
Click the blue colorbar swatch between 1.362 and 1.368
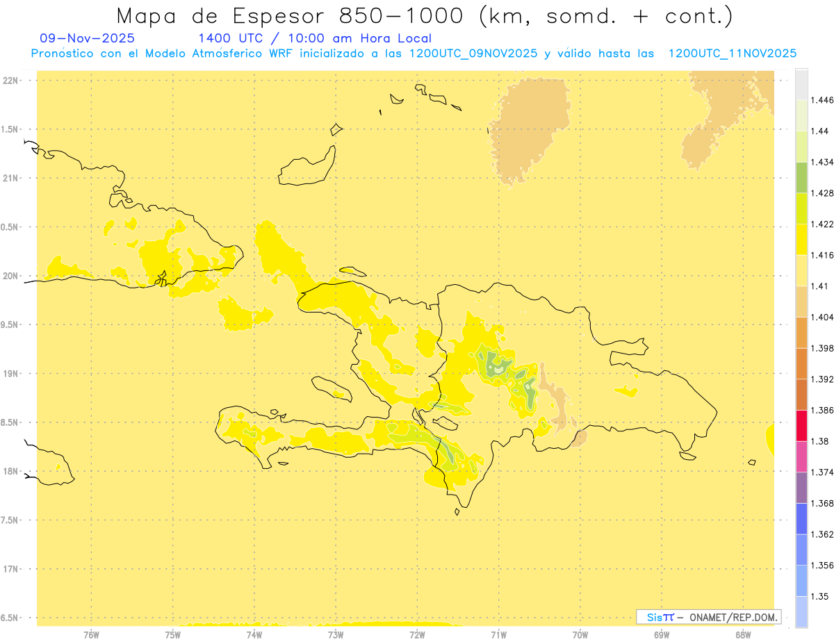[801, 518]
